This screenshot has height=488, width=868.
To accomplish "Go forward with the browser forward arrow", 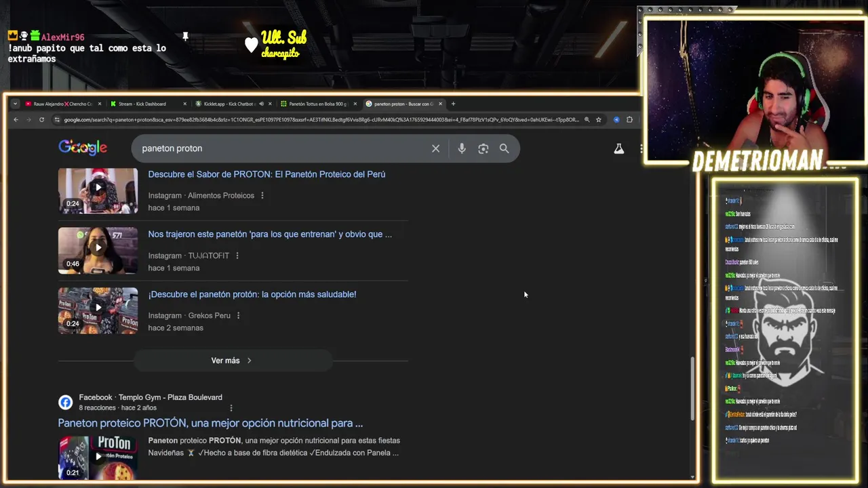I will pyautogui.click(x=28, y=120).
